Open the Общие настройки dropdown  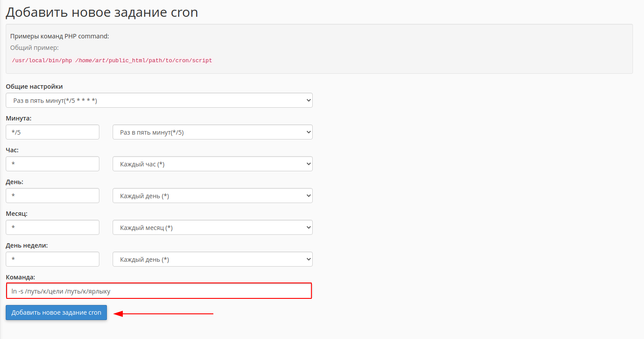pyautogui.click(x=159, y=101)
